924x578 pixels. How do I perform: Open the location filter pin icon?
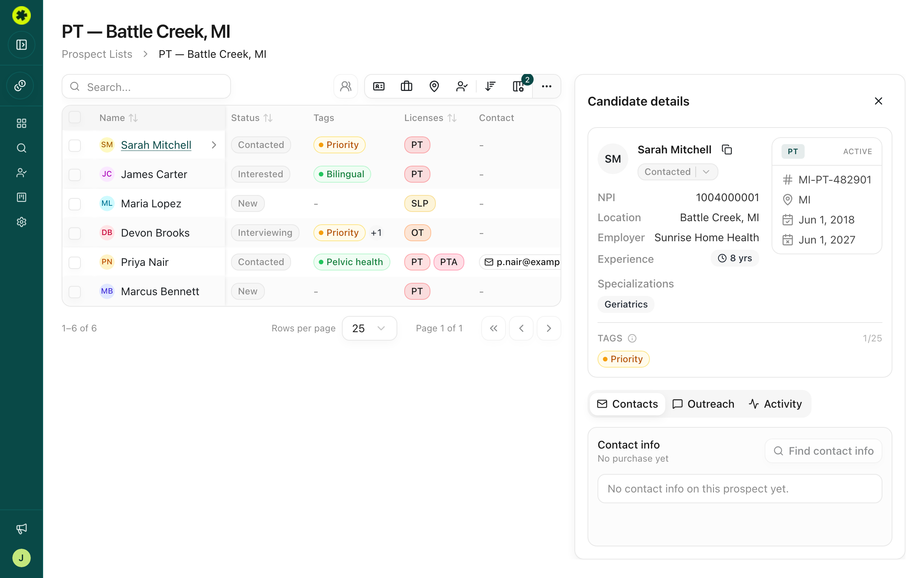click(x=434, y=86)
